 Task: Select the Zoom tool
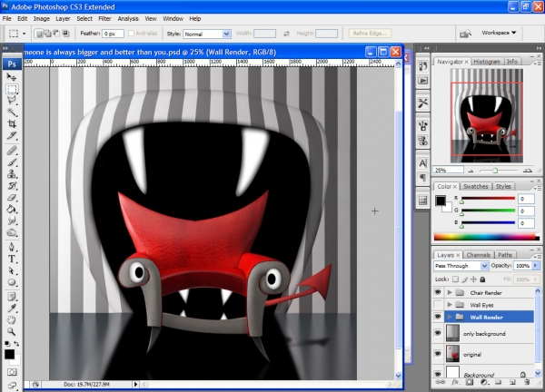click(12, 331)
